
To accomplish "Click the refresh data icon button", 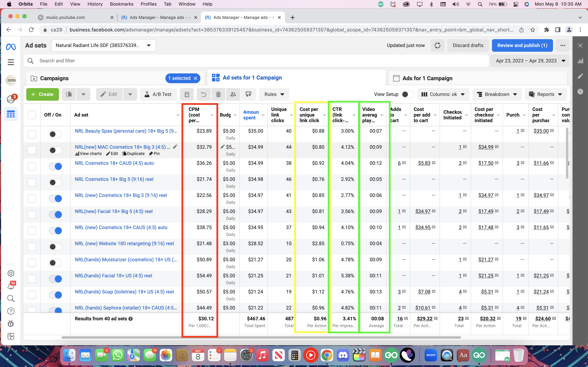I will (437, 45).
